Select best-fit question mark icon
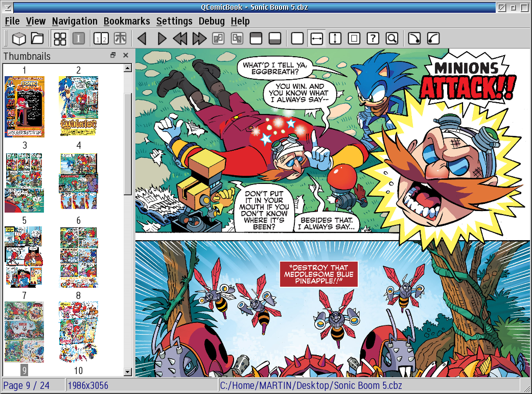 (373, 38)
